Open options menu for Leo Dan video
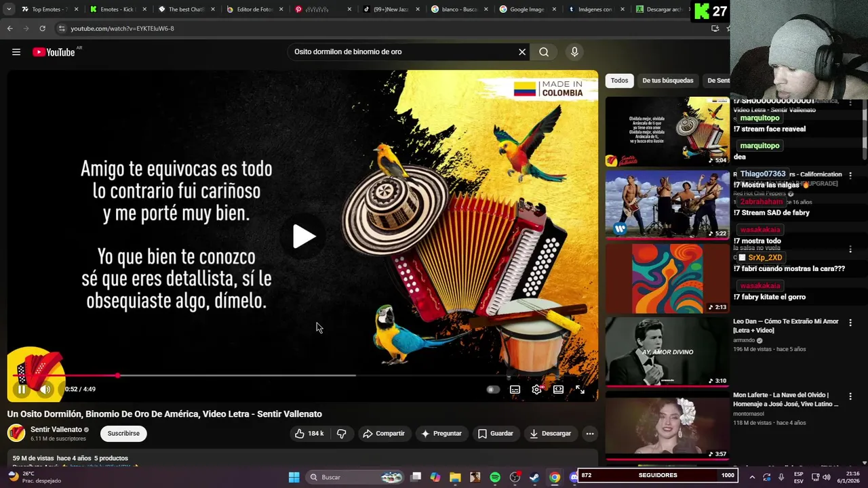Image resolution: width=868 pixels, height=488 pixels. click(x=850, y=323)
